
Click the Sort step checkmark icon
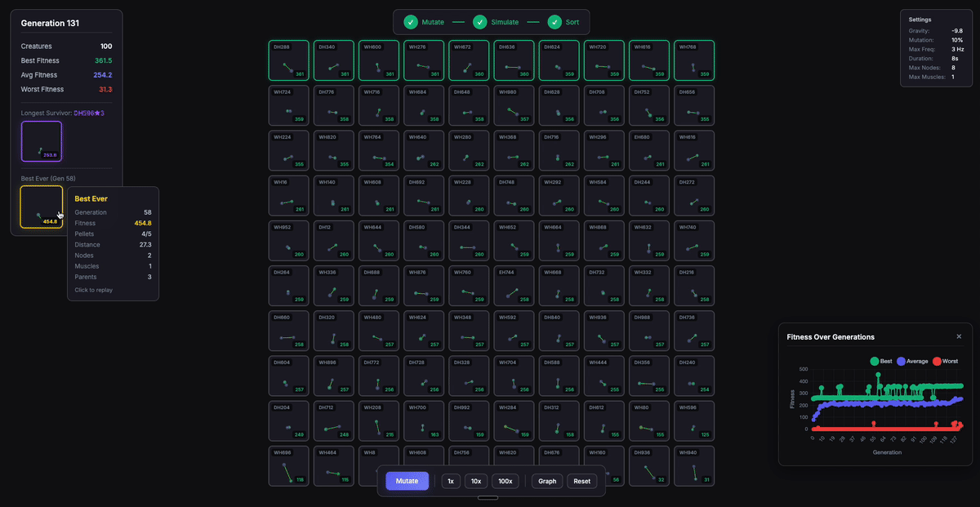(555, 22)
